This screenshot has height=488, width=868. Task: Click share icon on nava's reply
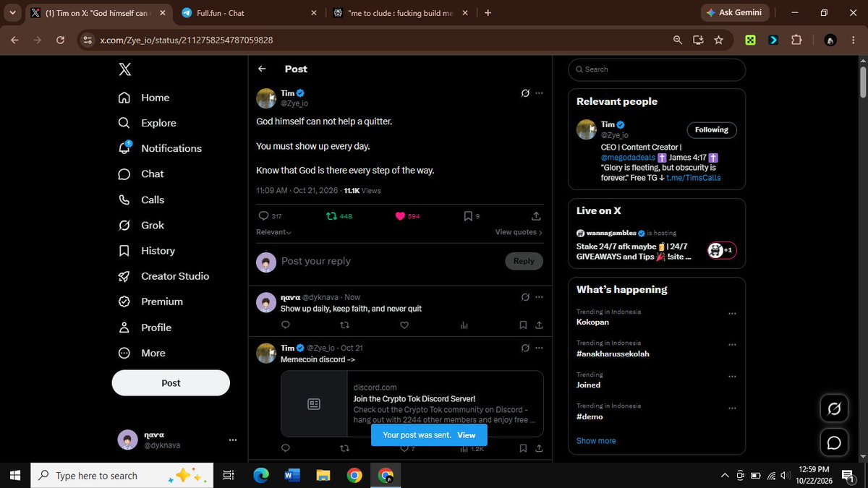(539, 325)
